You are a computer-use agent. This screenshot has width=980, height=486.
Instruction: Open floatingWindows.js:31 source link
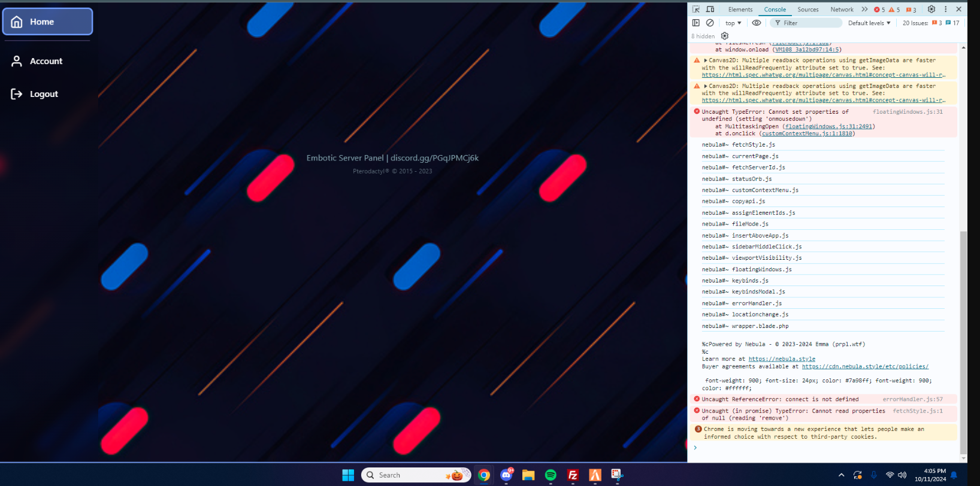tap(908, 112)
